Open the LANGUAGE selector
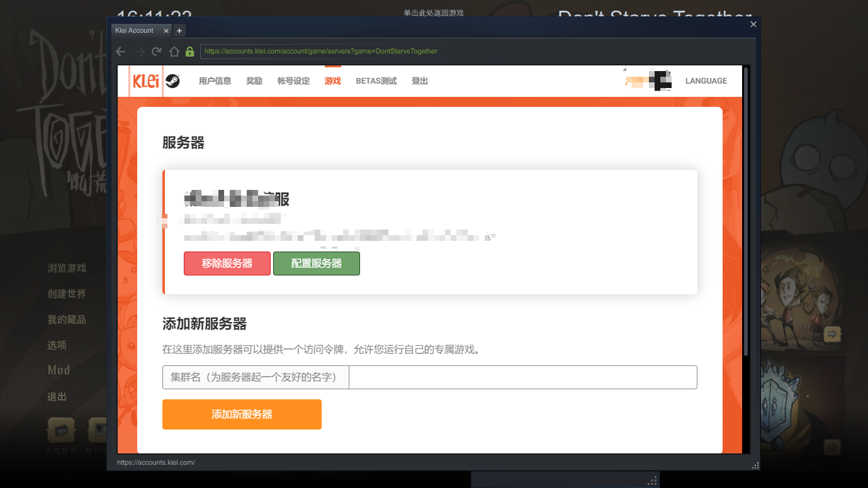The image size is (868, 488). (x=706, y=81)
